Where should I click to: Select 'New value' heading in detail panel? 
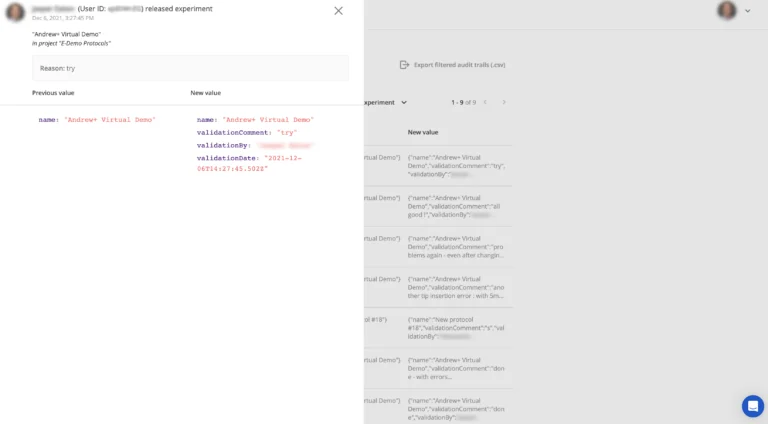coord(207,93)
